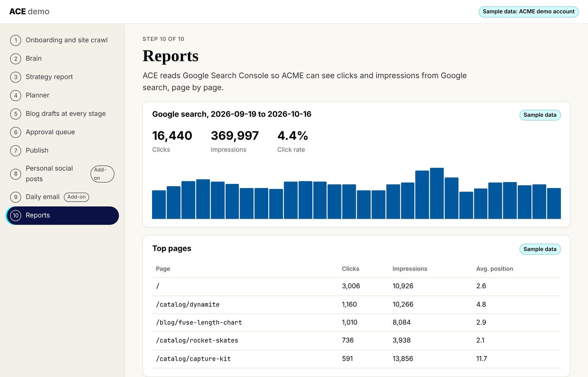
Task: Go to the Brain step
Action: click(62, 58)
